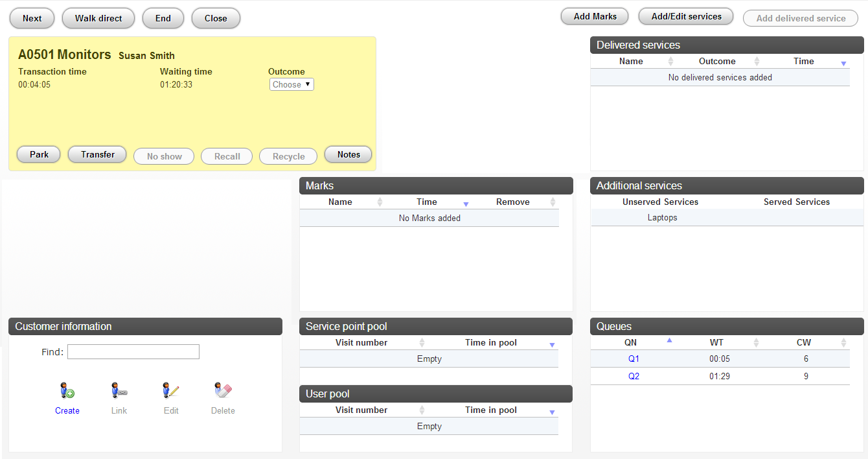Sort User pool by Visit number

(x=422, y=410)
